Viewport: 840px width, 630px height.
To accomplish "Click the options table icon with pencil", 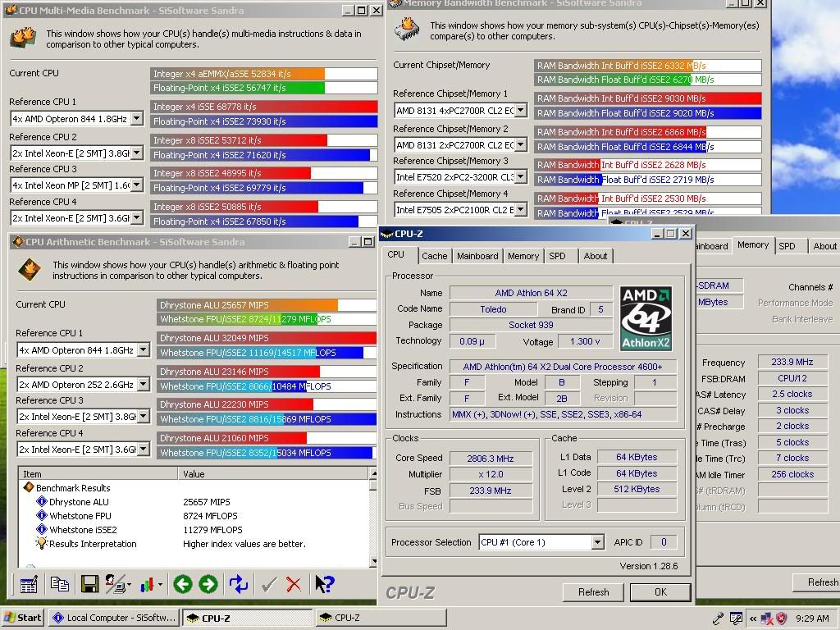I will [x=29, y=584].
